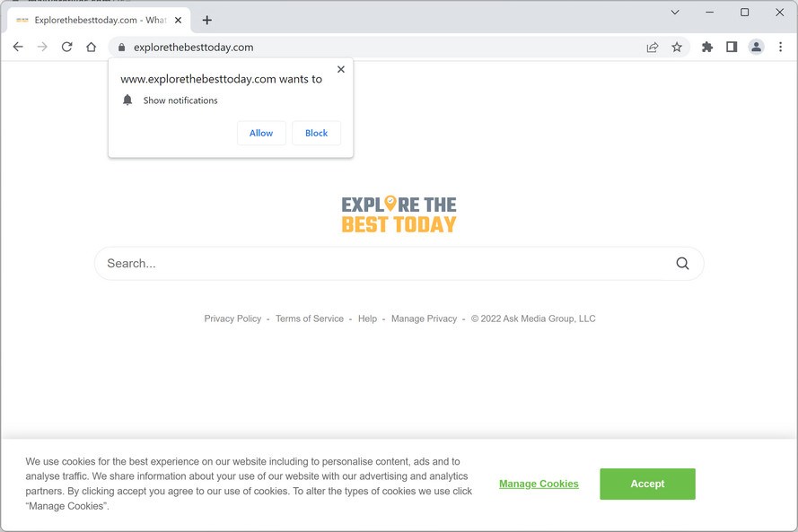Click 'www.explorethebesttoday.com wants to' text

pyautogui.click(x=222, y=79)
